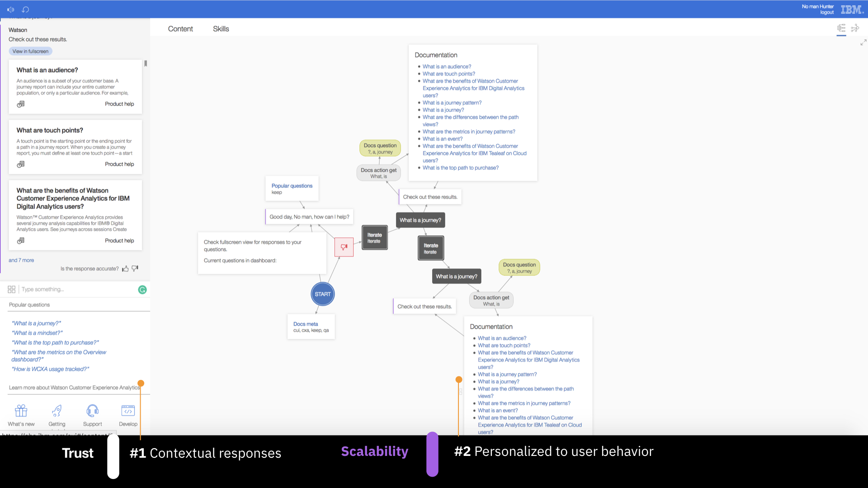Switch to tree diagram view icon
Screen dimensions: 868x488
[x=841, y=28]
